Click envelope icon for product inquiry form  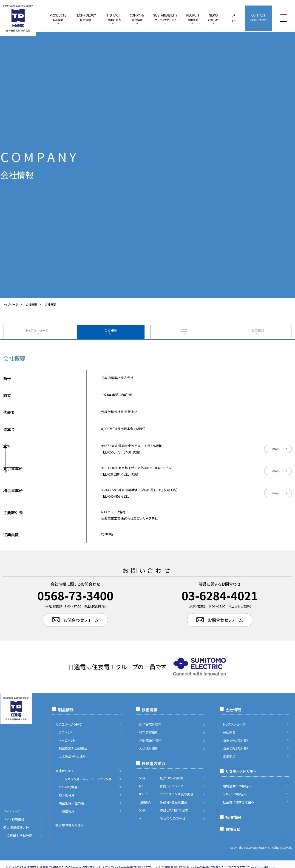pos(200,620)
